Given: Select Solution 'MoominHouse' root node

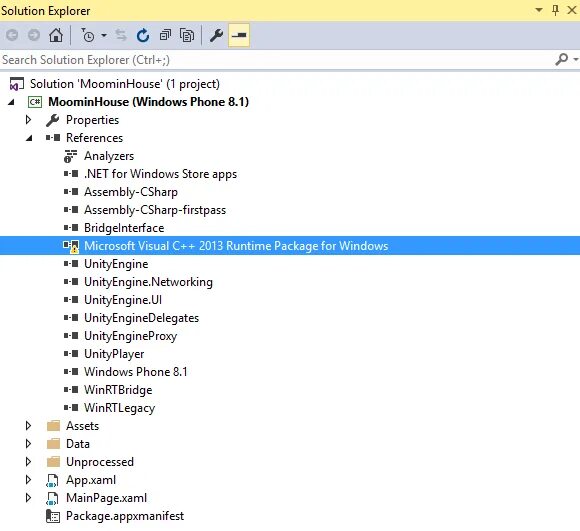Looking at the screenshot, I should 125,84.
